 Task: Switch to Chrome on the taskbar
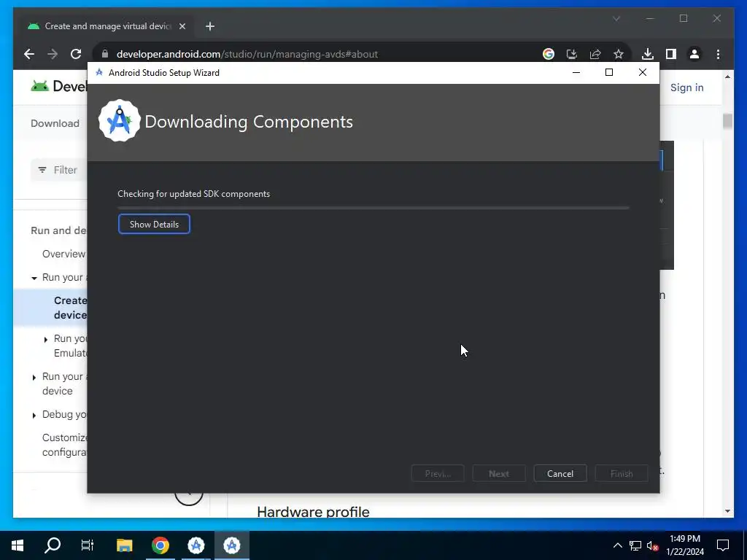coord(160,545)
